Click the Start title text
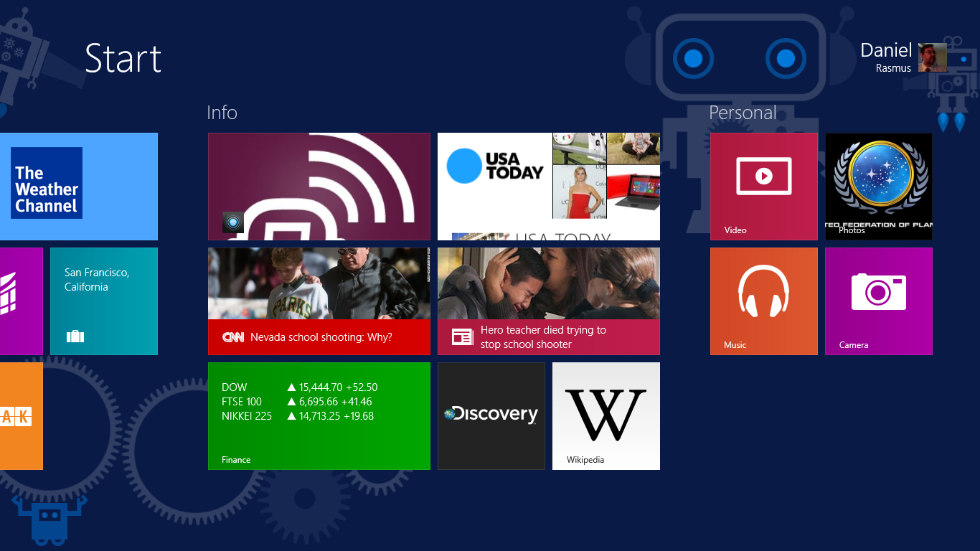Image resolution: width=980 pixels, height=551 pixels. pyautogui.click(x=123, y=58)
